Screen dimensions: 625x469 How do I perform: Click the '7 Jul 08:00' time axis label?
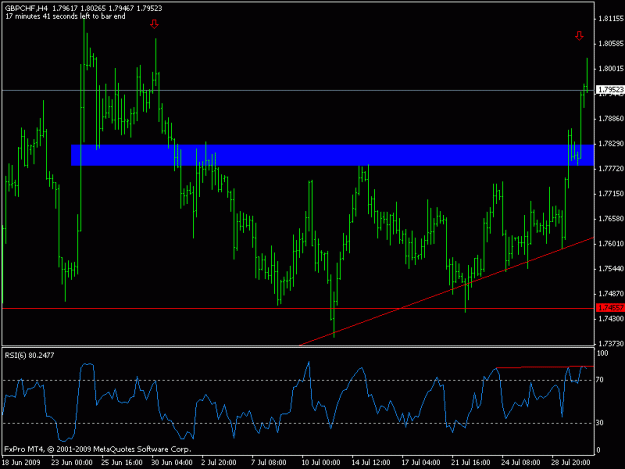(269, 462)
